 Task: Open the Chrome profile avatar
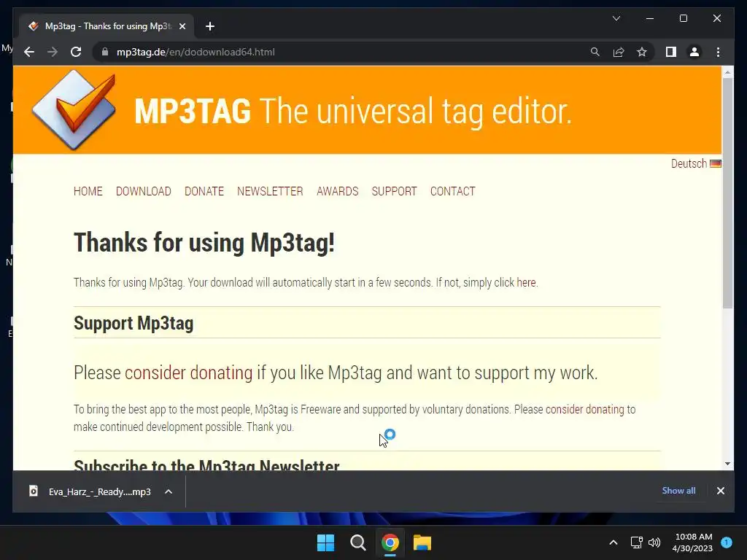(694, 52)
